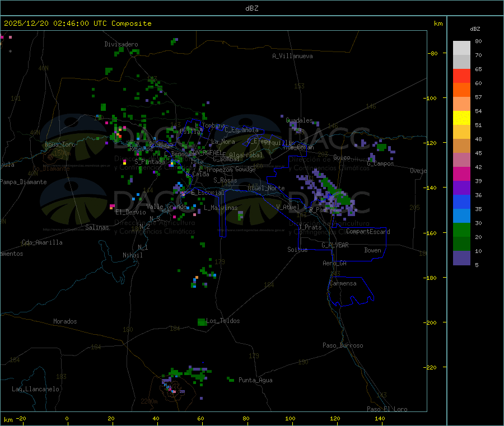The image size is (504, 426).
Task: Select the bright green swatch in the legend
Action: (461, 230)
